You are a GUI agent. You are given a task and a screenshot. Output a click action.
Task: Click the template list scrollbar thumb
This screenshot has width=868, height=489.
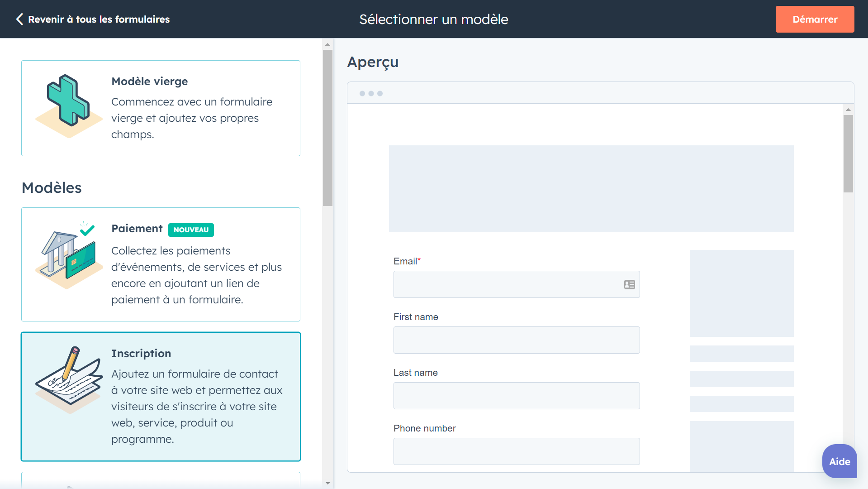pyautogui.click(x=328, y=128)
